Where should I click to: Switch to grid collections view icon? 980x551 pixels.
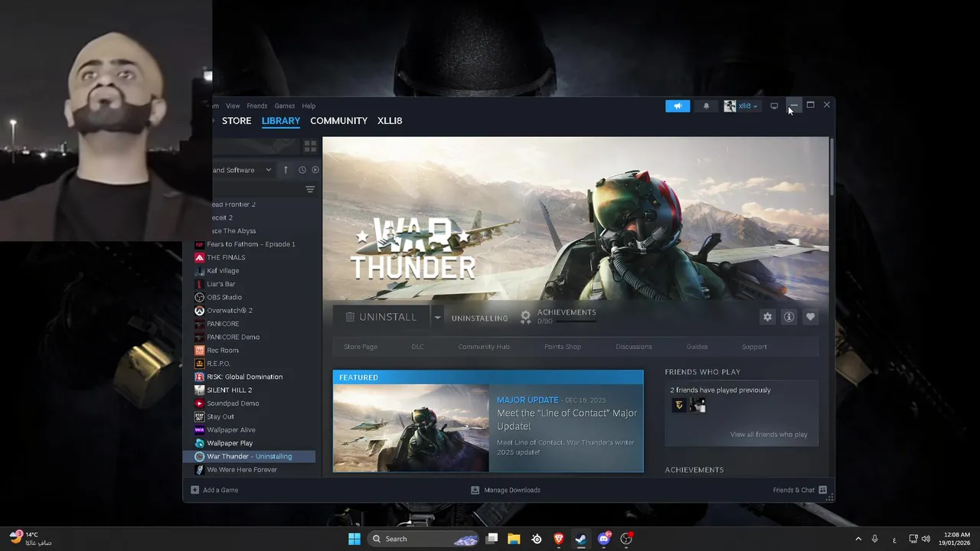(310, 145)
